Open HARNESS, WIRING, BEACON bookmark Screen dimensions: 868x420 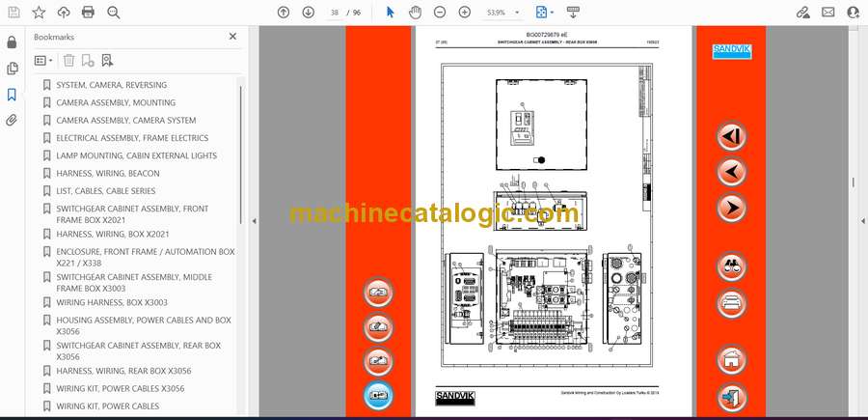(x=108, y=174)
